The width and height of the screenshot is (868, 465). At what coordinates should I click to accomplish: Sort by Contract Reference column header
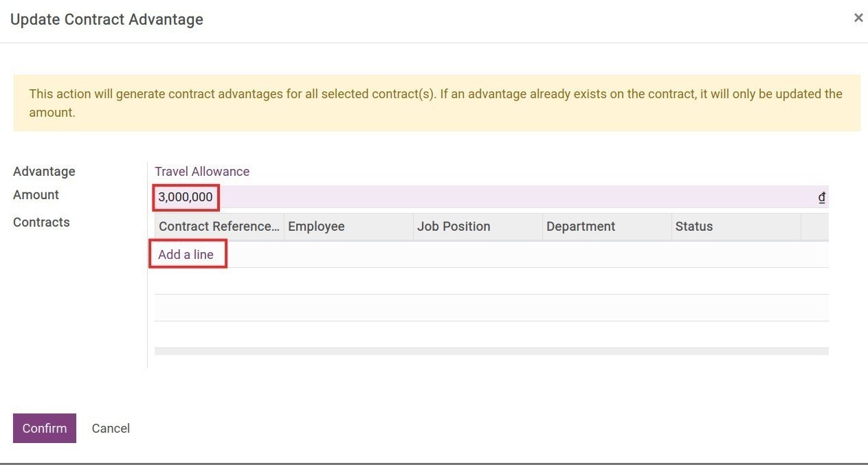(x=219, y=227)
